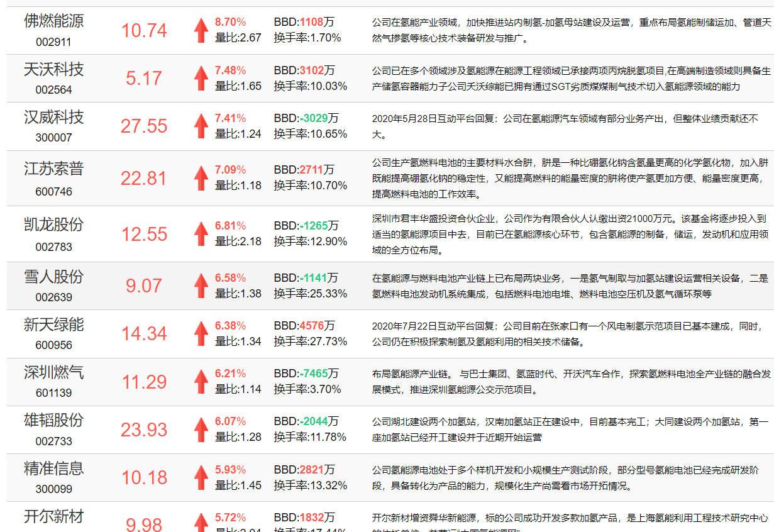The height and width of the screenshot is (532, 774).
Task: Click the 量比:2.67 value
Action: click(238, 38)
